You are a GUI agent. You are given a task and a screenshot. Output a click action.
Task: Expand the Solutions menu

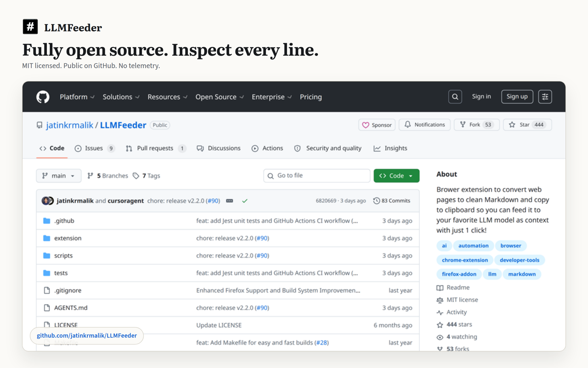tap(121, 97)
